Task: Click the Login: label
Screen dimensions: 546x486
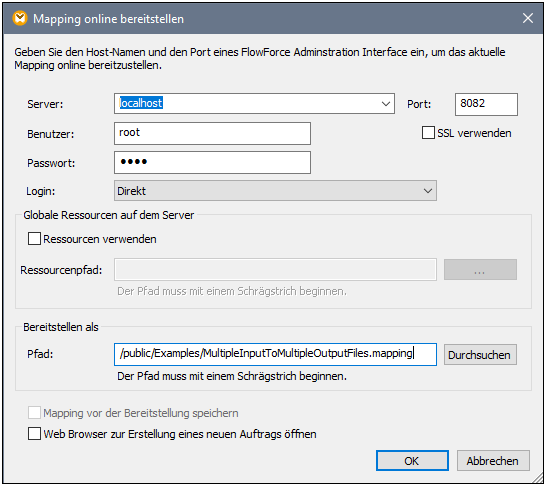Action: coord(41,191)
